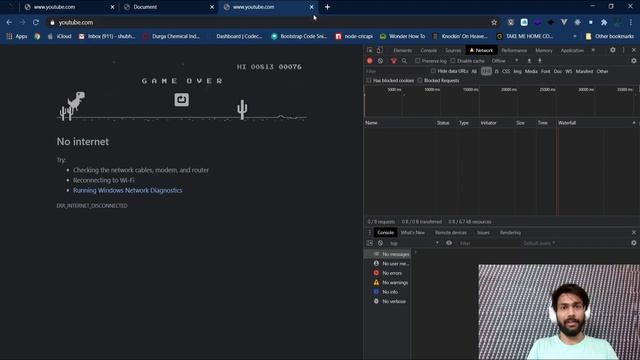Filter network requests by XHR
The width and height of the screenshot is (640, 360).
(x=486, y=71)
